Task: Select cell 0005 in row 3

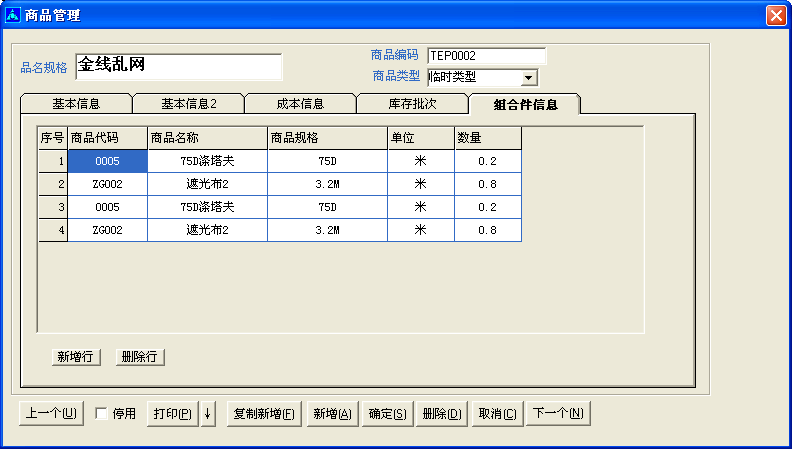Action: (x=108, y=207)
